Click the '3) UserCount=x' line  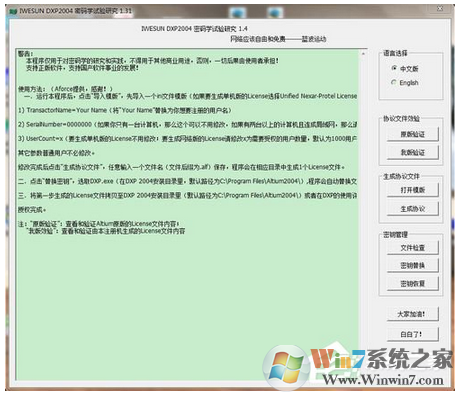point(187,138)
